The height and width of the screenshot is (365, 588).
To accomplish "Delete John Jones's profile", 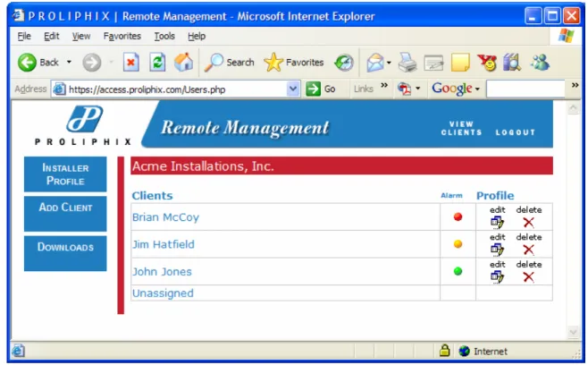I will [x=529, y=277].
